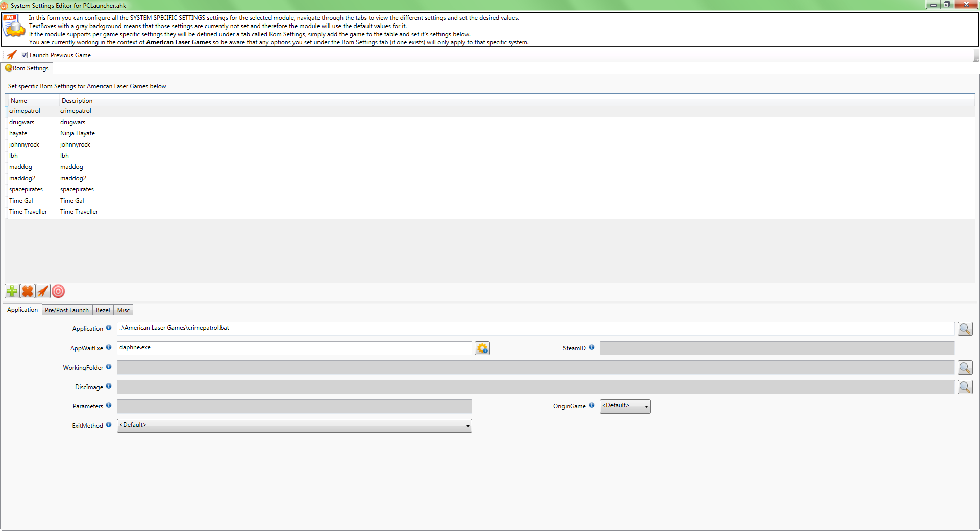Click the rocket launch icon below the game table
This screenshot has height=531, width=980.
pos(43,292)
